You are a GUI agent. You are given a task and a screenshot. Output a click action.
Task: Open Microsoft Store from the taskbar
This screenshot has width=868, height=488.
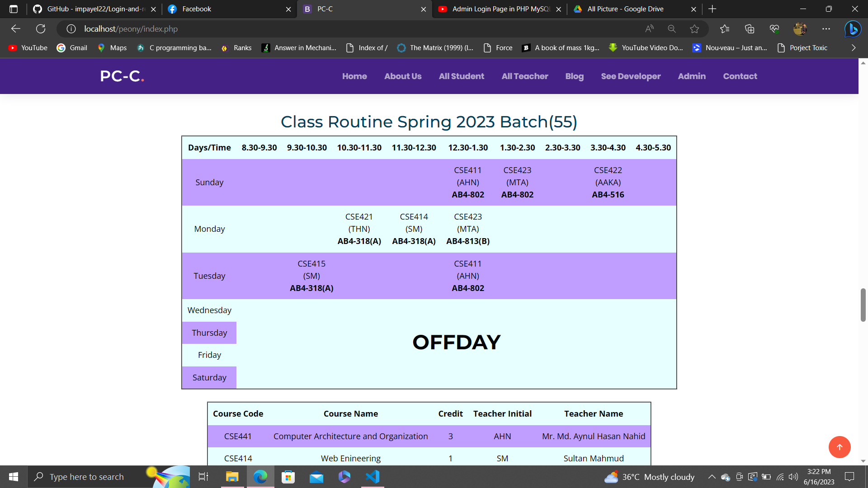tap(288, 477)
